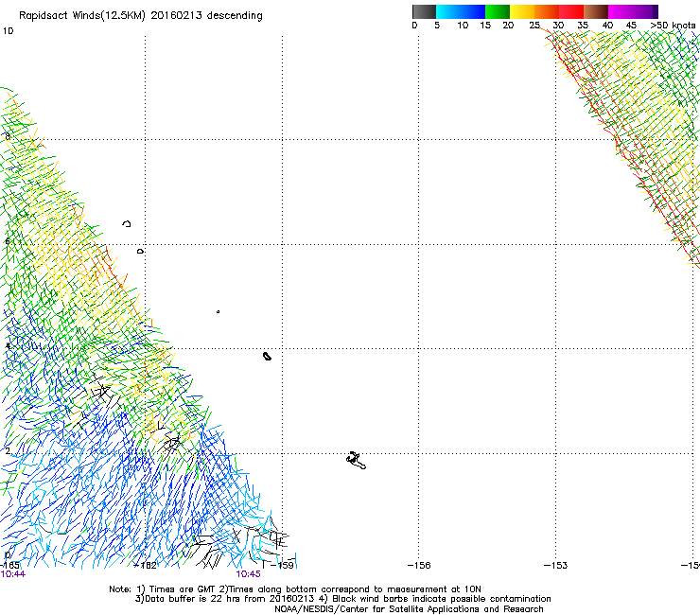The width and height of the screenshot is (700, 615).
Task: Click the "25" legend scale number
Action: (x=534, y=26)
